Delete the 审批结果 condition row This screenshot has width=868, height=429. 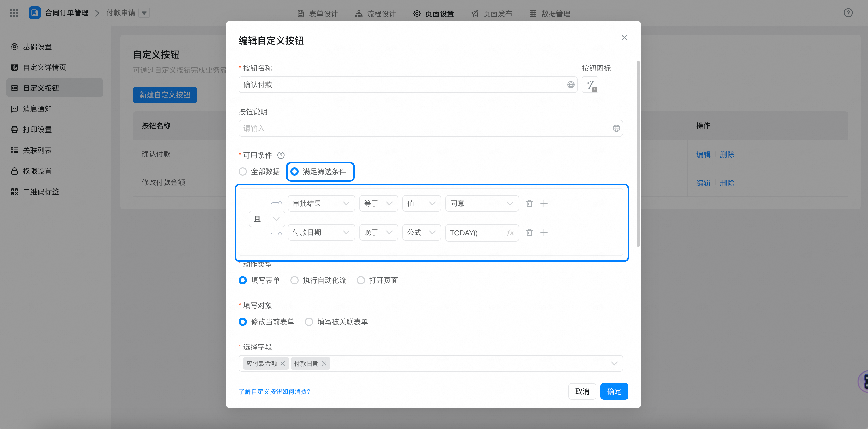pyautogui.click(x=529, y=203)
